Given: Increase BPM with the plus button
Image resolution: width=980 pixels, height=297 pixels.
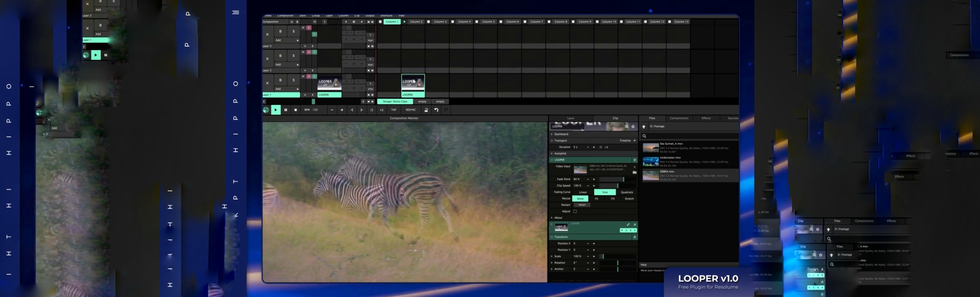Looking at the screenshot, I should coord(342,110).
